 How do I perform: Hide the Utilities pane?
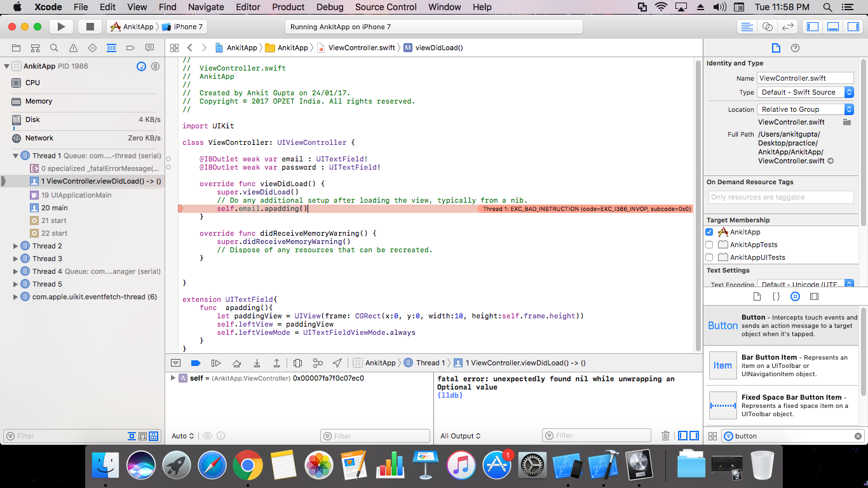pyautogui.click(x=853, y=27)
